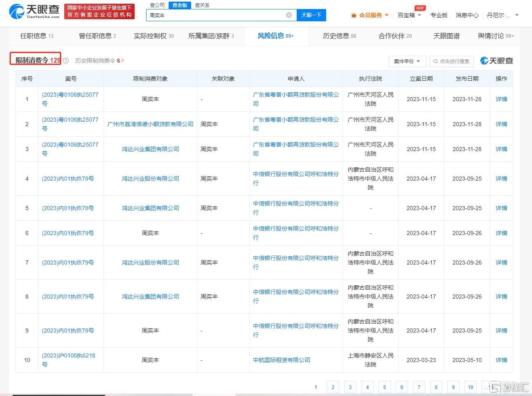Open case (2023)粤0106执25077号 in row 1
Image resolution: width=532 pixels, height=396 pixels.
(70, 99)
